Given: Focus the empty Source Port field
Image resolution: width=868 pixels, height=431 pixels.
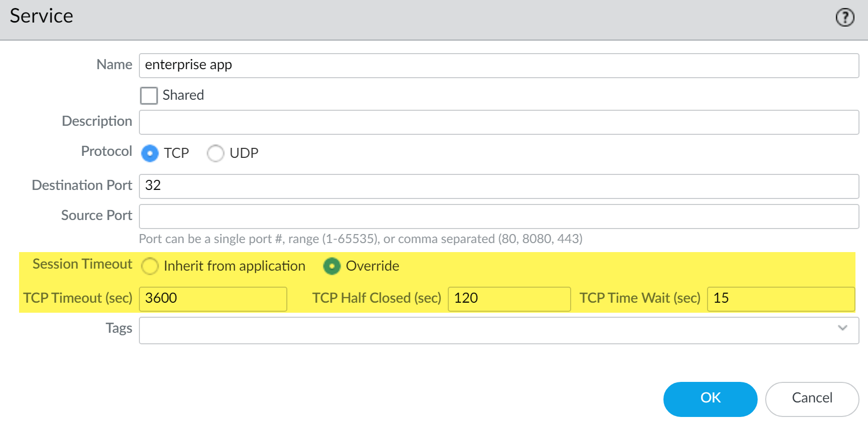Looking at the screenshot, I should [498, 216].
